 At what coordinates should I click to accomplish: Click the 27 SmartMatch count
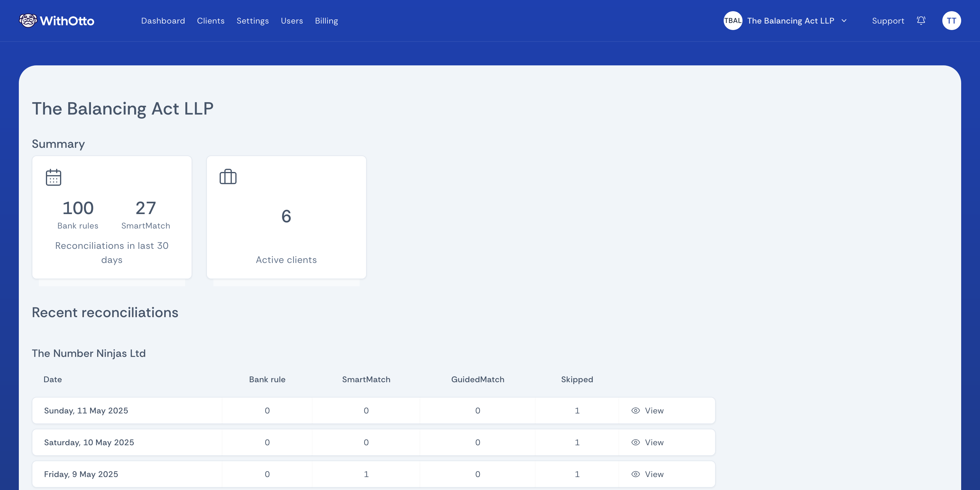coord(146,208)
